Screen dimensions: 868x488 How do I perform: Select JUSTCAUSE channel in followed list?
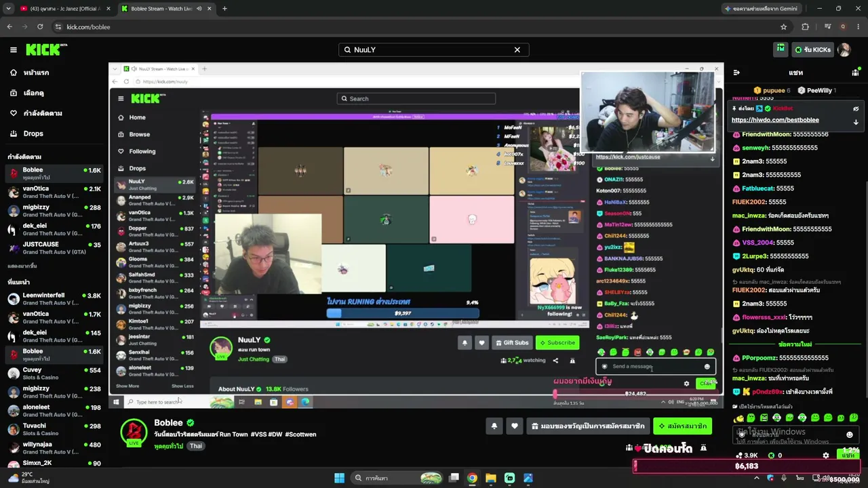click(x=54, y=248)
